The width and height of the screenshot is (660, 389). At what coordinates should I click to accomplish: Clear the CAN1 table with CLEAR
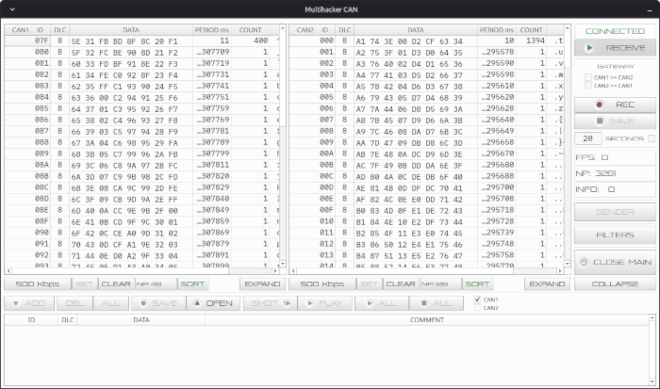pos(116,284)
